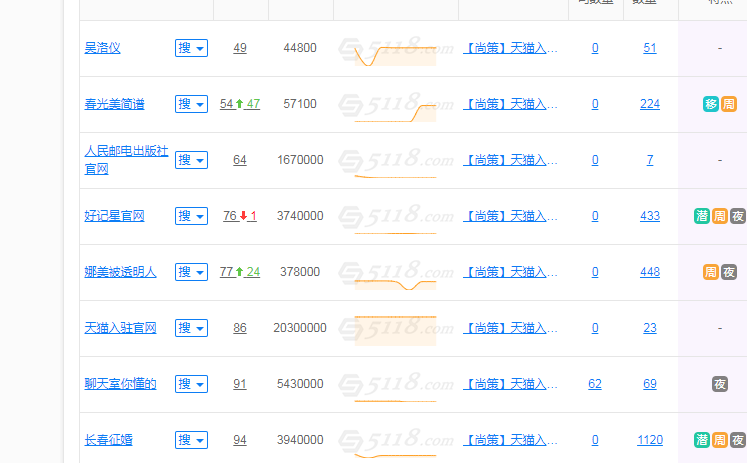Screen dimensions: 747x463
Task: Click rank 64 for 人民邮电出版社官网
Action: pyautogui.click(x=240, y=160)
